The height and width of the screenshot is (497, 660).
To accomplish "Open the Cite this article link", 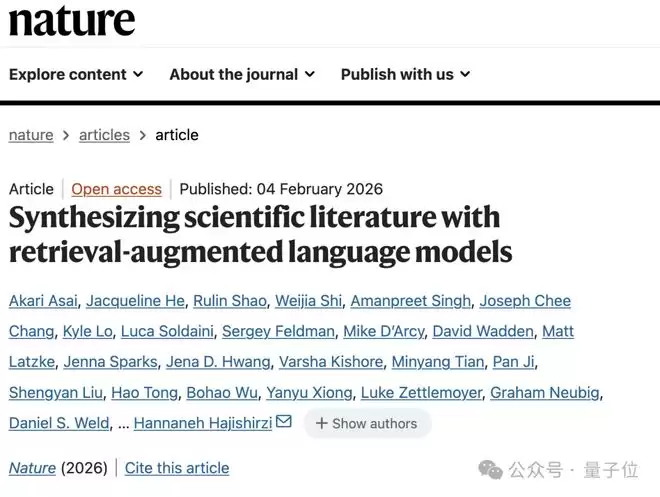I will (x=177, y=468).
